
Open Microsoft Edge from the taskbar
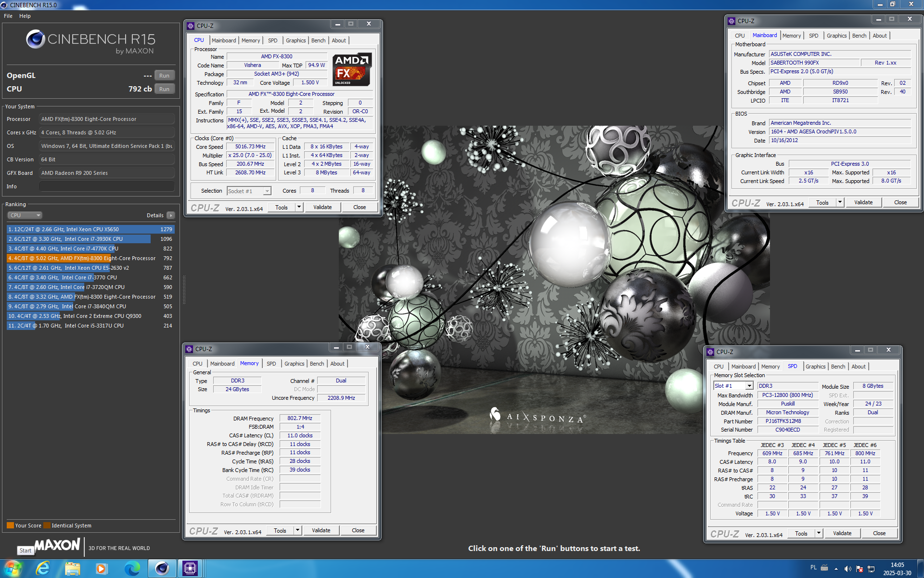[x=131, y=568]
